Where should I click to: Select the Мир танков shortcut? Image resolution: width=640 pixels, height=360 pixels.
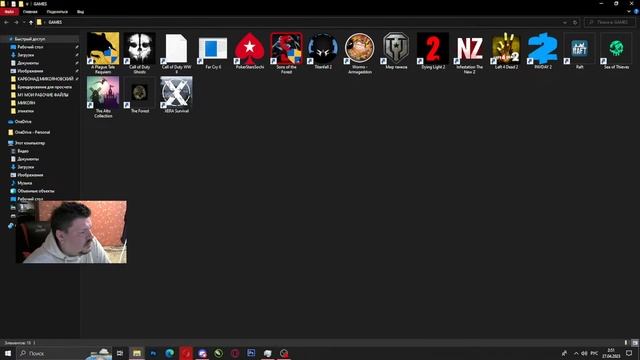coord(396,51)
